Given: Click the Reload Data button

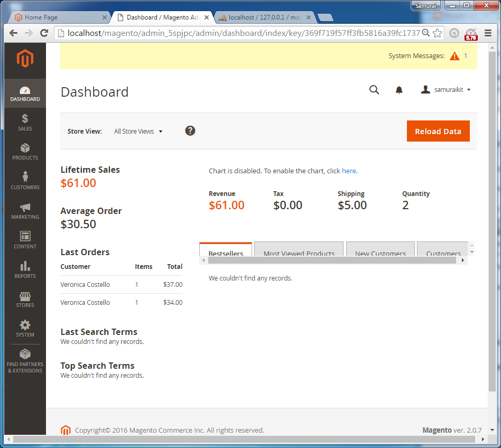Looking at the screenshot, I should (438, 131).
